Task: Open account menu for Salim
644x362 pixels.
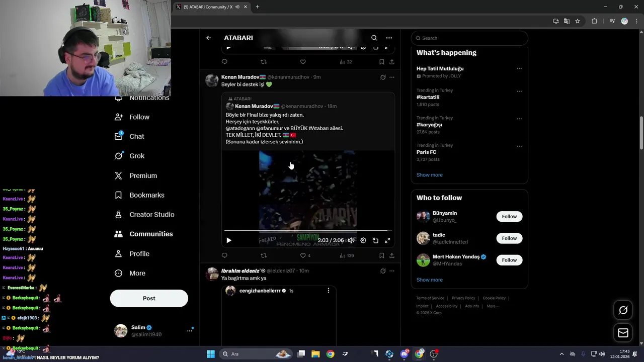Action: click(154, 330)
